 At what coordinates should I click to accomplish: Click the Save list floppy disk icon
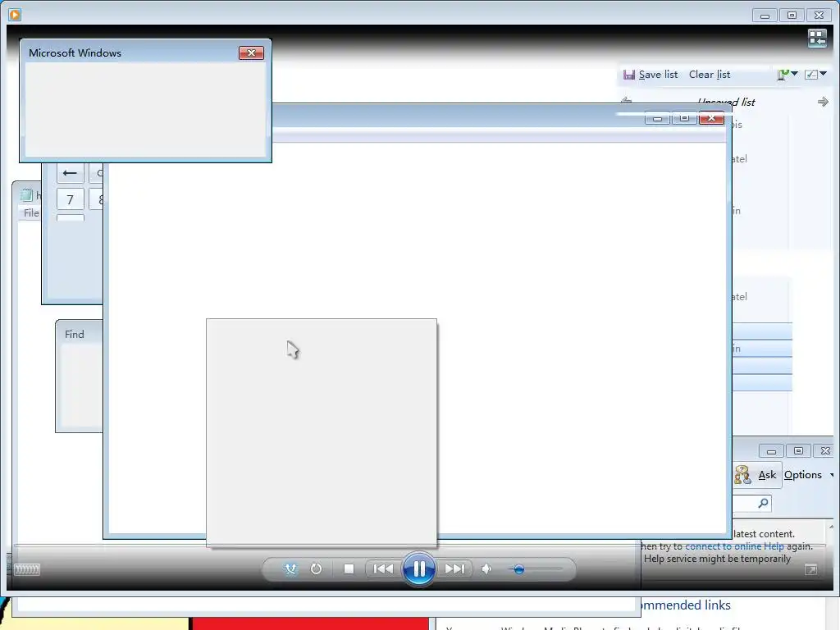click(629, 75)
